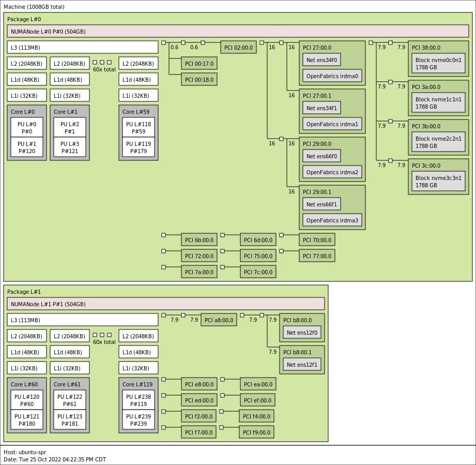Image resolution: width=476 pixels, height=465 pixels.
Task: Select NUMANode L#1 P#1 memory bar
Action: click(165, 304)
